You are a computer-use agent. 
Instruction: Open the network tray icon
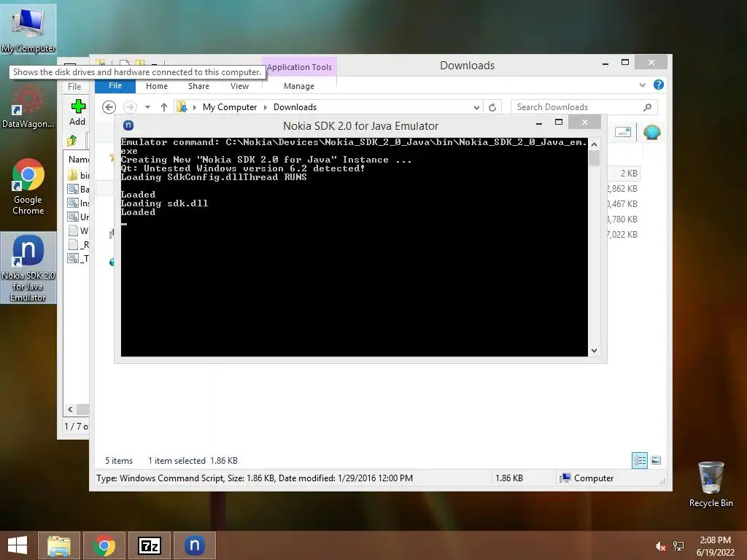tap(678, 546)
